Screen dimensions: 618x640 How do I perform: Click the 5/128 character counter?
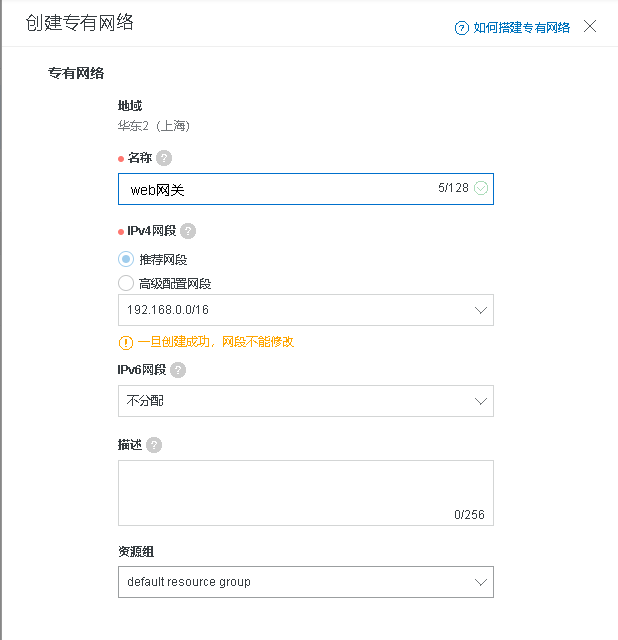coord(453,188)
